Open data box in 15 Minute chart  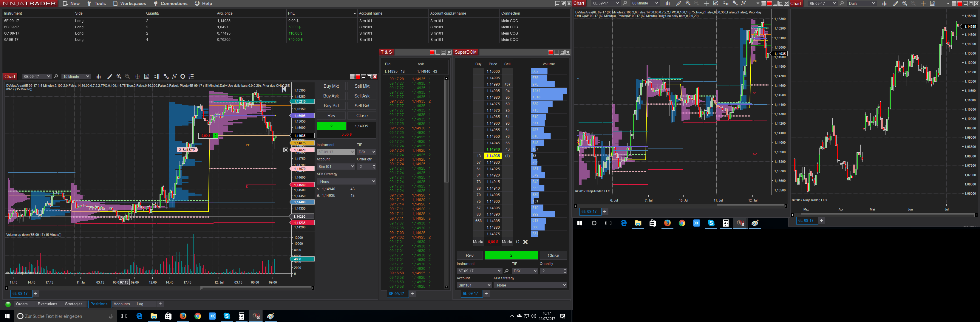(147, 76)
